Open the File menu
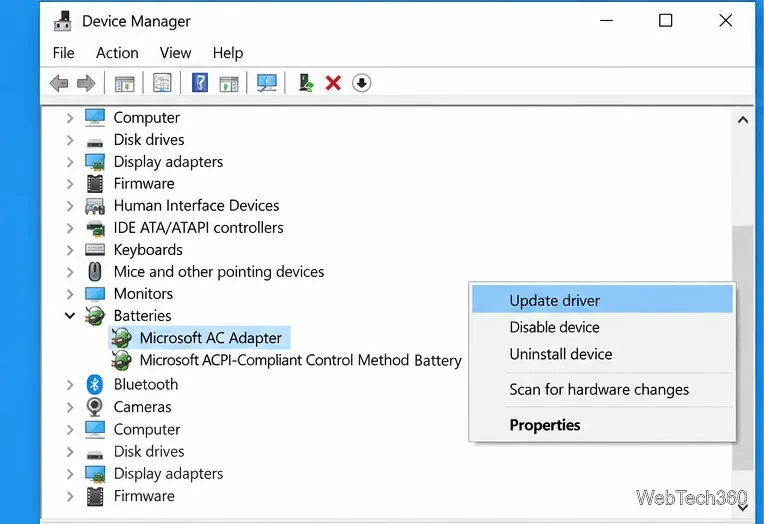The image size is (764, 524). [x=63, y=53]
